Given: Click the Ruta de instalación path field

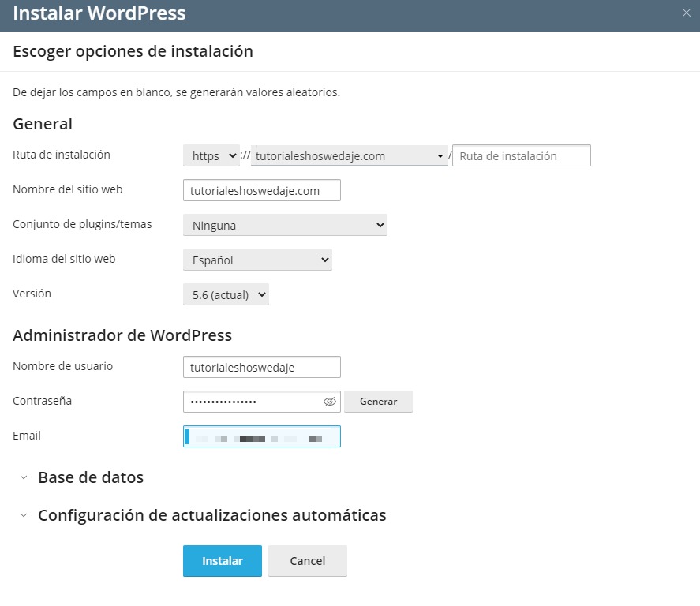Looking at the screenshot, I should pyautogui.click(x=521, y=155).
